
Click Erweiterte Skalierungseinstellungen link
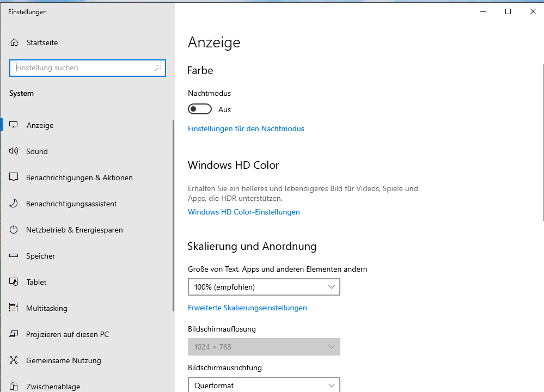(x=247, y=308)
